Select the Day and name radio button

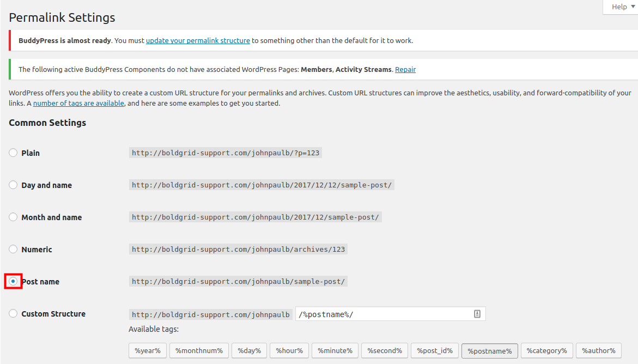(13, 185)
